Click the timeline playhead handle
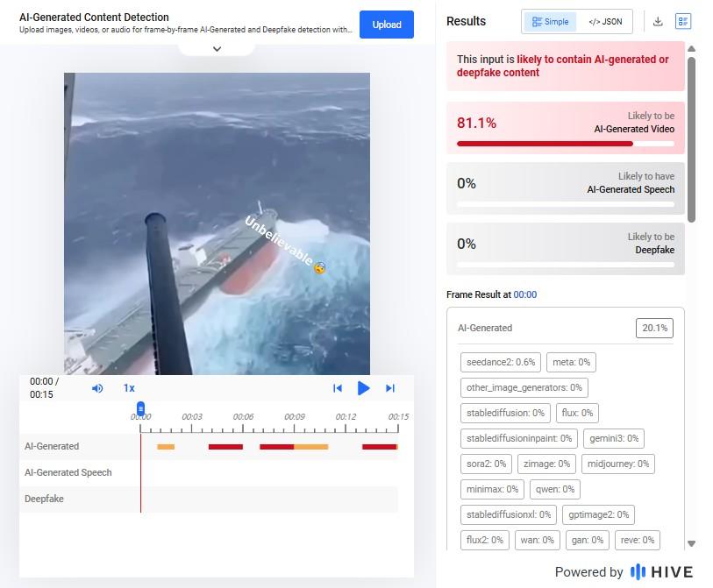Screen dimensions: 713x588 [x=140, y=408]
